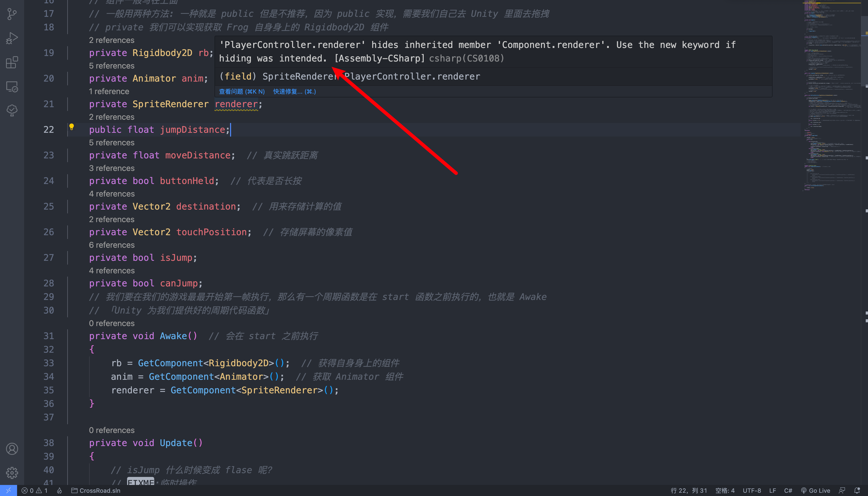Open the Run and Debug view

point(12,38)
